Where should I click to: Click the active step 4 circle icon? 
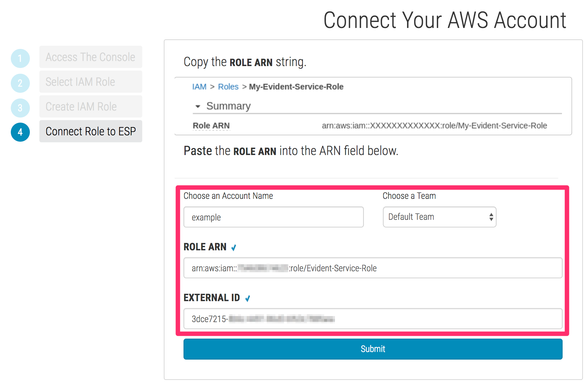click(20, 132)
